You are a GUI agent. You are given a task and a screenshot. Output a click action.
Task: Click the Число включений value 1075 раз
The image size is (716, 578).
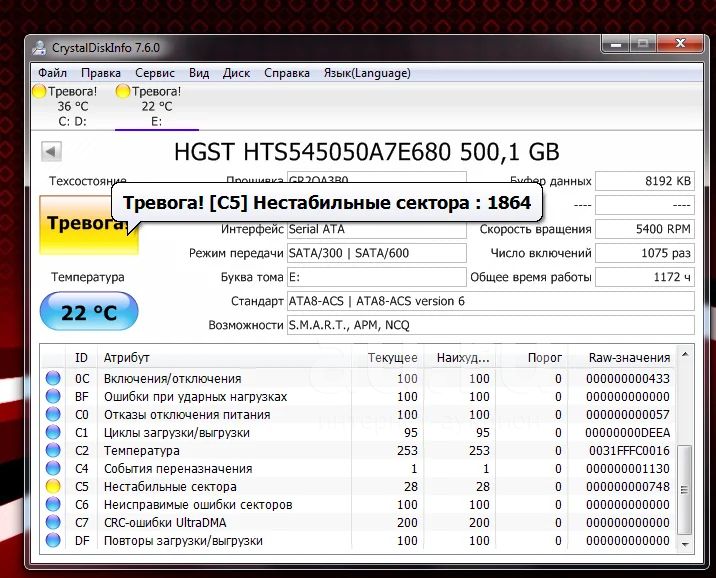point(645,253)
